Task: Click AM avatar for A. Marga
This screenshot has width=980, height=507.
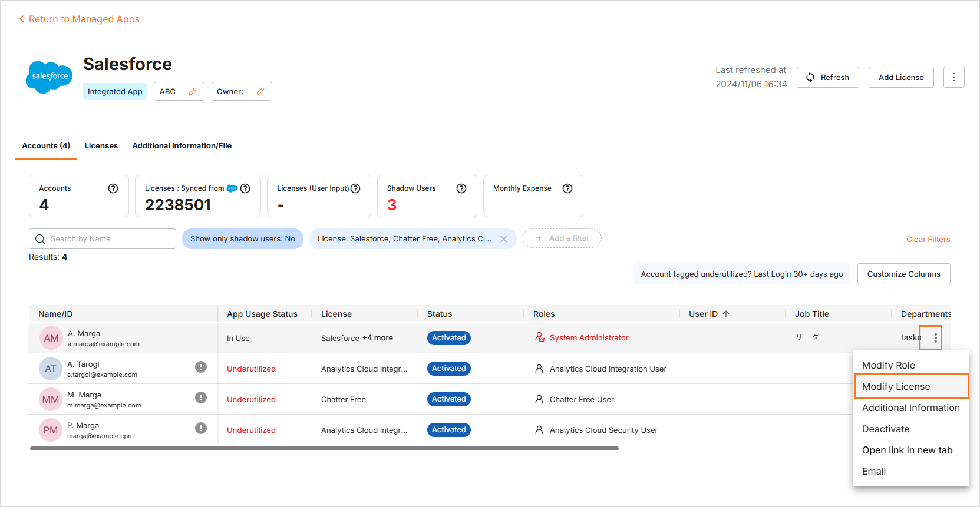Action: 51,338
